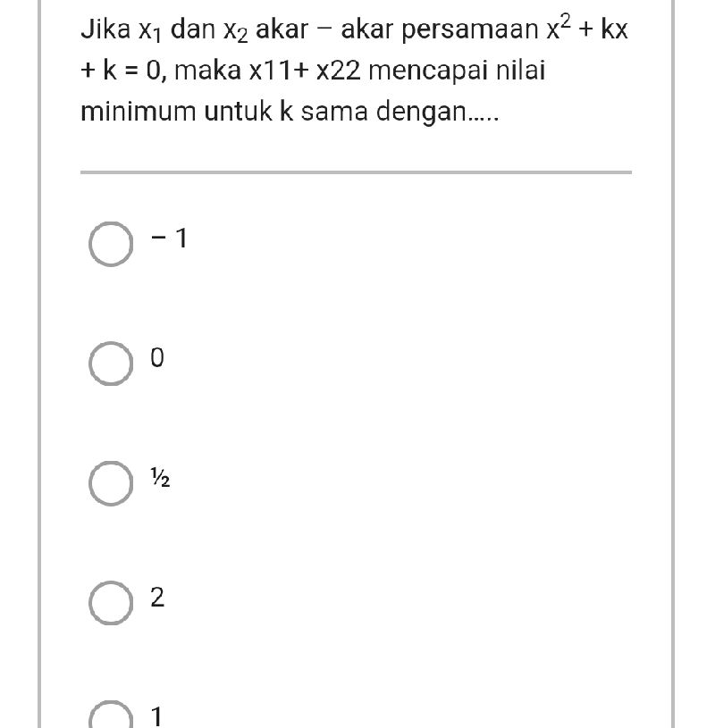Click the radio circle beside 0
The height and width of the screenshot is (728, 715).
click(x=111, y=359)
